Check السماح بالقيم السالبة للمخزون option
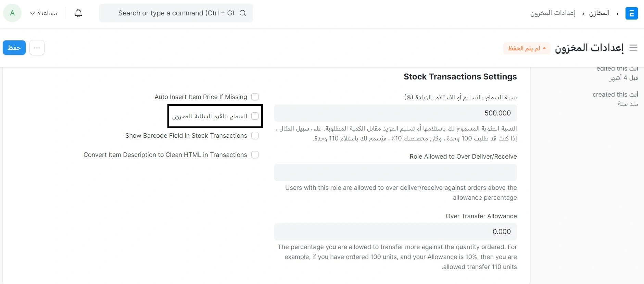The image size is (644, 284). pyautogui.click(x=255, y=116)
